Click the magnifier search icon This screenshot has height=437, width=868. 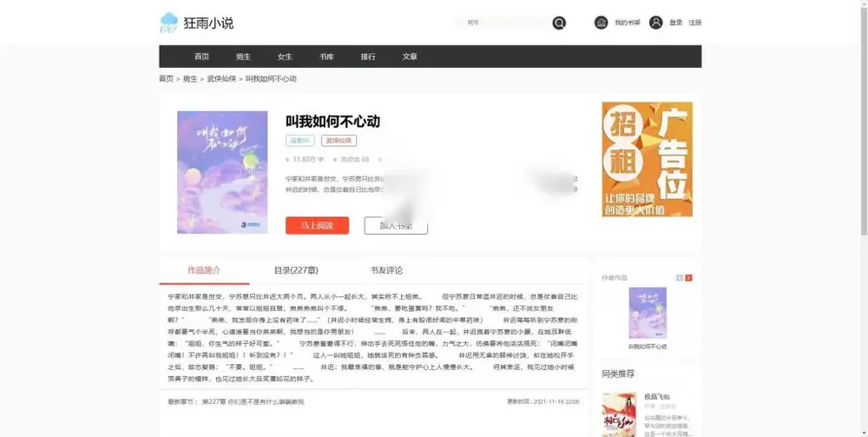(x=559, y=23)
